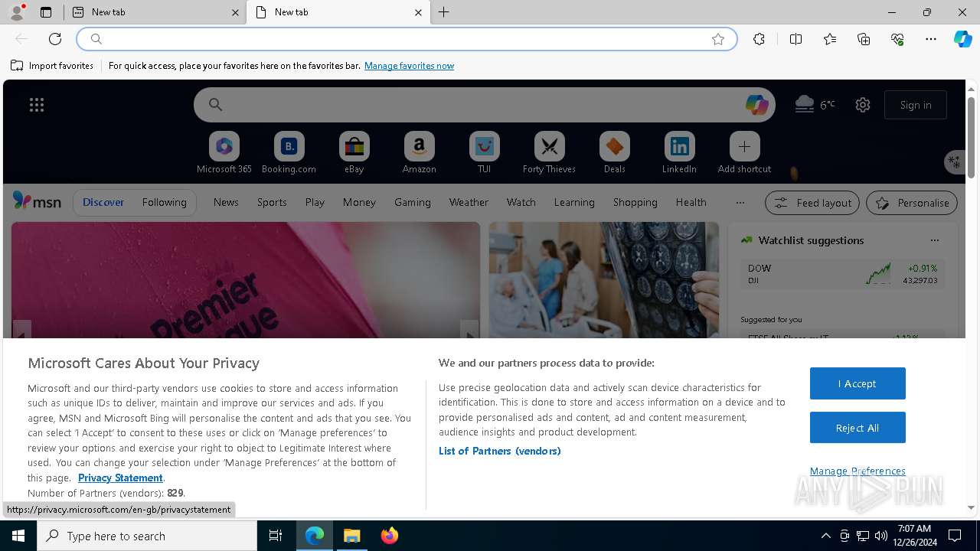
Task: Click the I Accept button
Action: 857,383
